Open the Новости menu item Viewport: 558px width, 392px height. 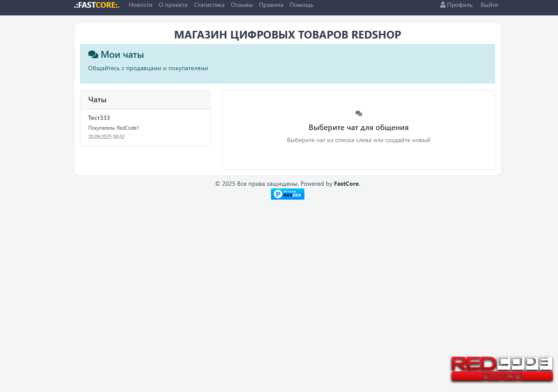[x=140, y=5]
